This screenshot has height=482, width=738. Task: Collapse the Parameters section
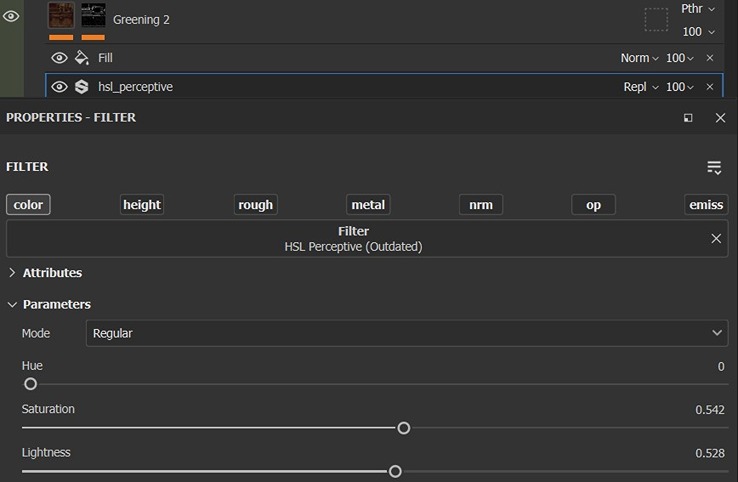click(x=12, y=304)
